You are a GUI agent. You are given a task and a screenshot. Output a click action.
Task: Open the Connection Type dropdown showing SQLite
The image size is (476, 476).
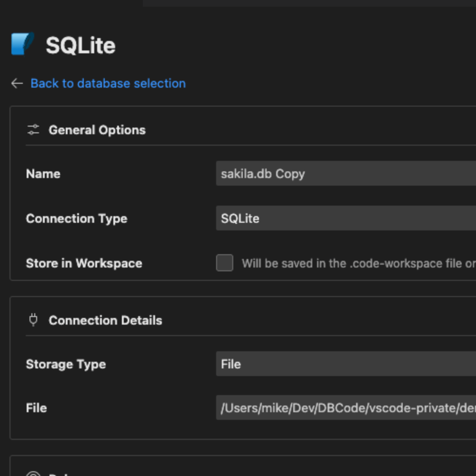pyautogui.click(x=346, y=218)
